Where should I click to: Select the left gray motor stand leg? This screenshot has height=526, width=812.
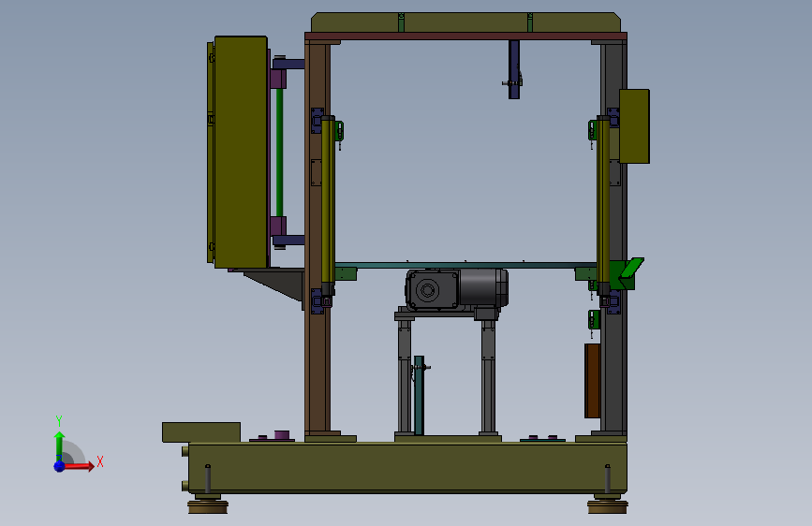point(405,376)
